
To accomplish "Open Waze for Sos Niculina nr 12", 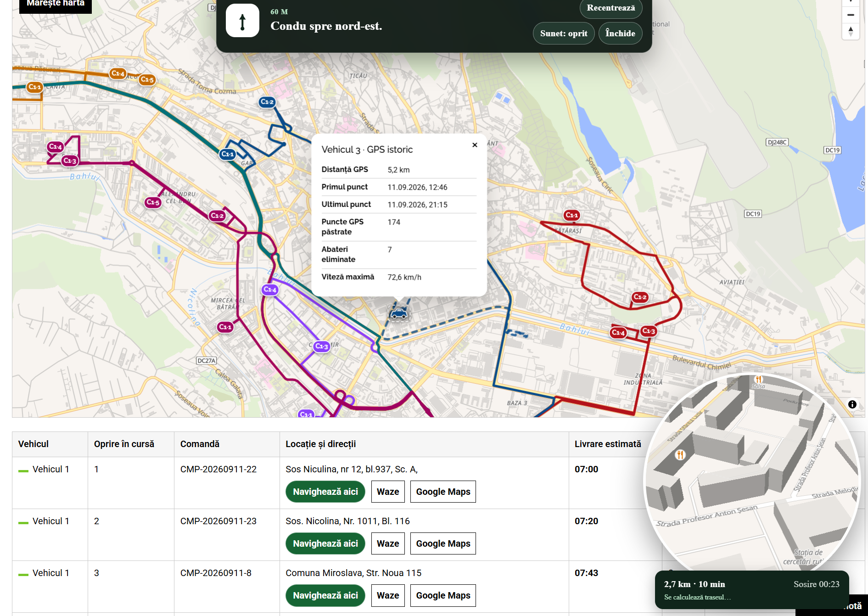I will coord(388,492).
